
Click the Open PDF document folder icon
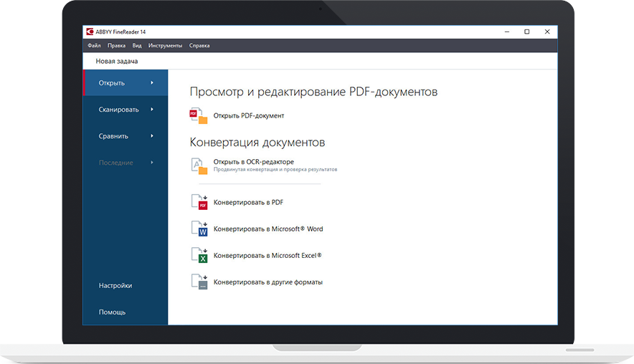(199, 116)
